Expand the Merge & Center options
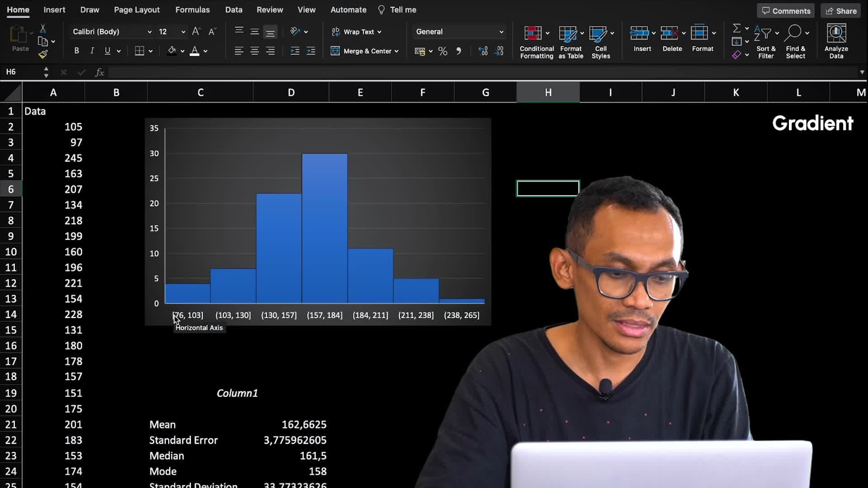The image size is (868, 488). pos(397,51)
